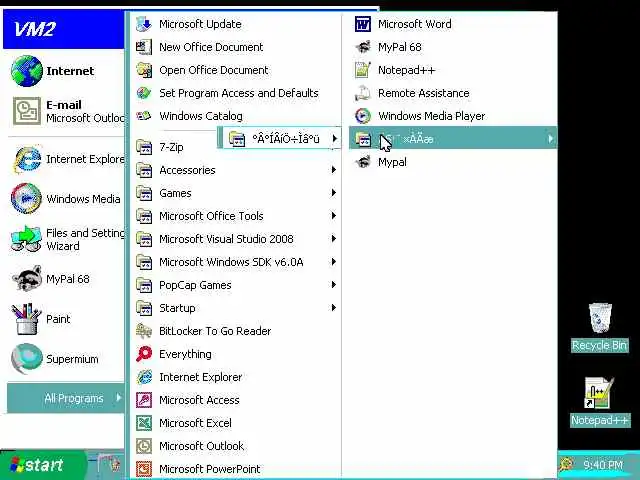640x480 pixels.
Task: Click the Open Office Document icon
Action: click(144, 70)
